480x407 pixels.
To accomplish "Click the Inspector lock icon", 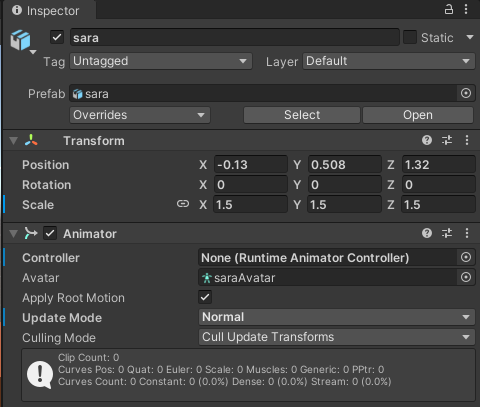I will [x=449, y=9].
